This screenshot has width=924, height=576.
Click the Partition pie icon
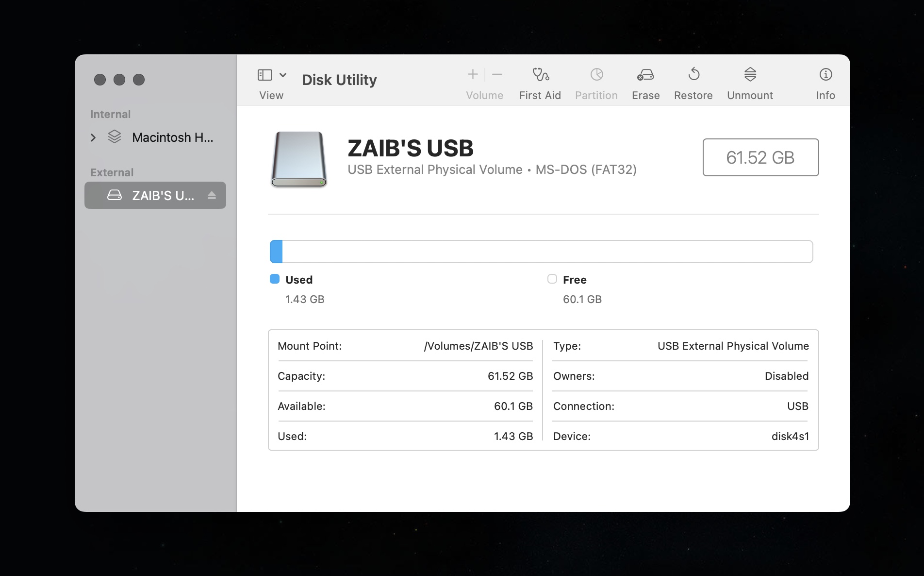point(596,74)
